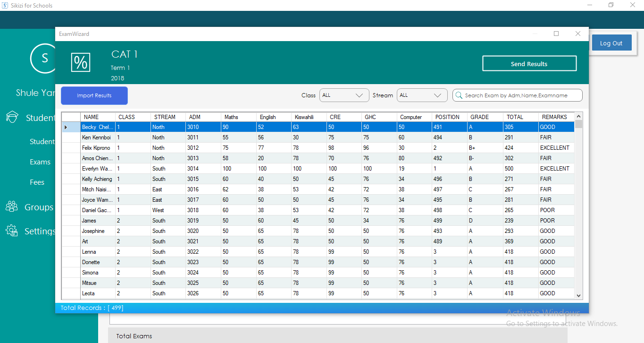The height and width of the screenshot is (343, 644).
Task: Click the Total Records status bar text
Action: (x=92, y=308)
